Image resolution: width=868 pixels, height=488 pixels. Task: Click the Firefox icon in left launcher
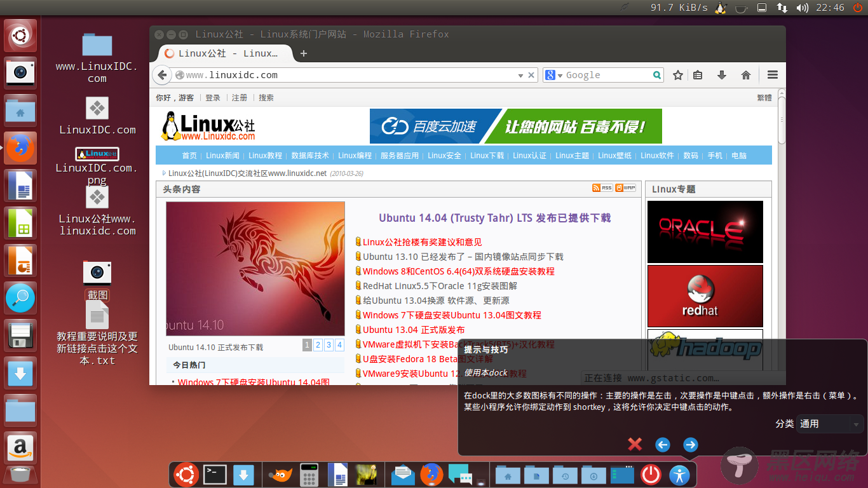(21, 148)
